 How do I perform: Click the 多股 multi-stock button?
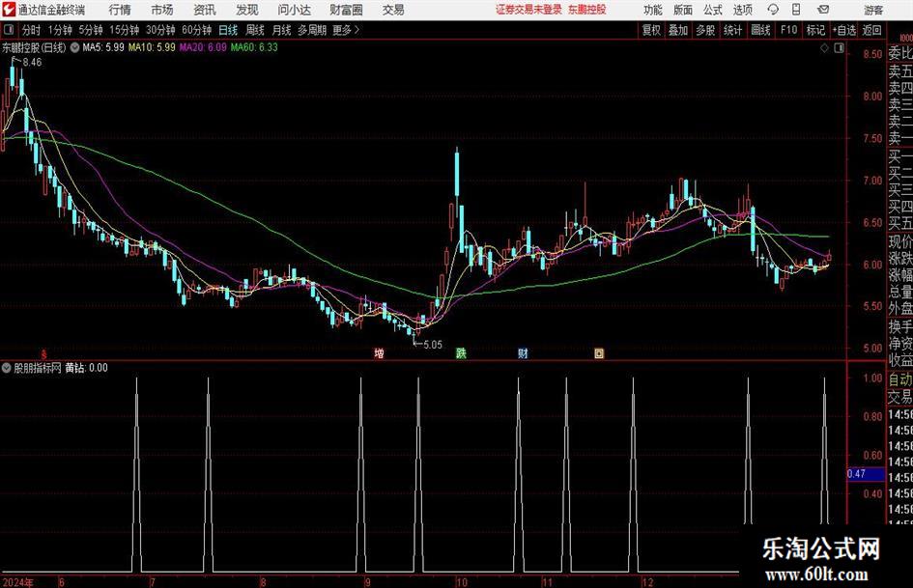[x=705, y=30]
